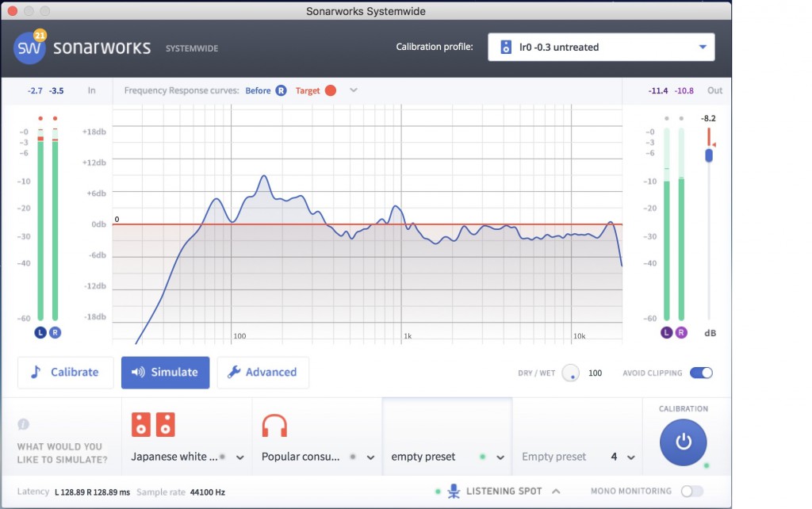Click the output L channel badge
This screenshot has height=509, width=812.
pyautogui.click(x=666, y=332)
